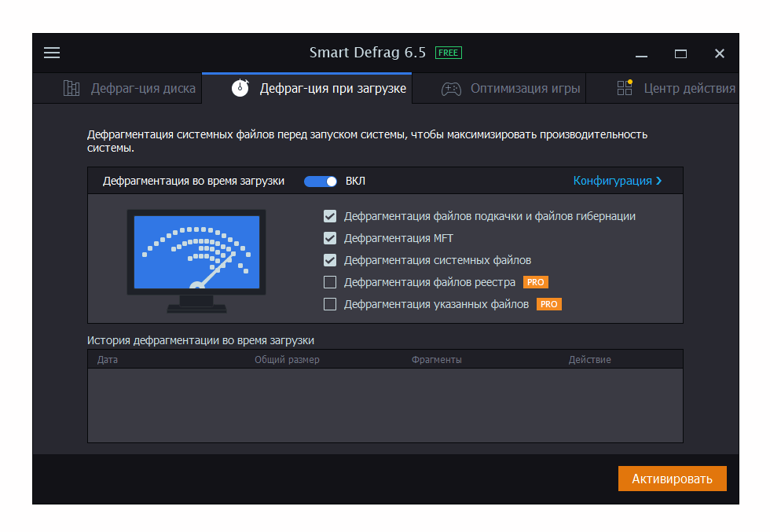Click PRO badge next to specified files

549,304
